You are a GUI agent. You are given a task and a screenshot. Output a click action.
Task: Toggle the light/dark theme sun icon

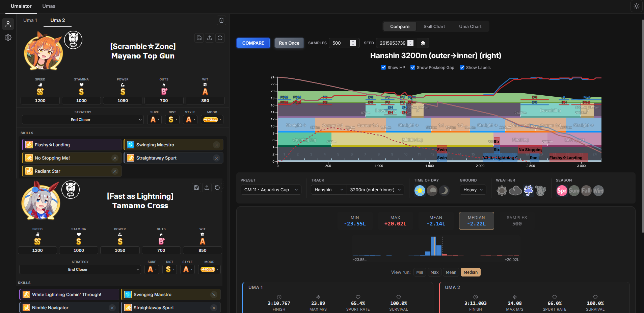tap(636, 6)
